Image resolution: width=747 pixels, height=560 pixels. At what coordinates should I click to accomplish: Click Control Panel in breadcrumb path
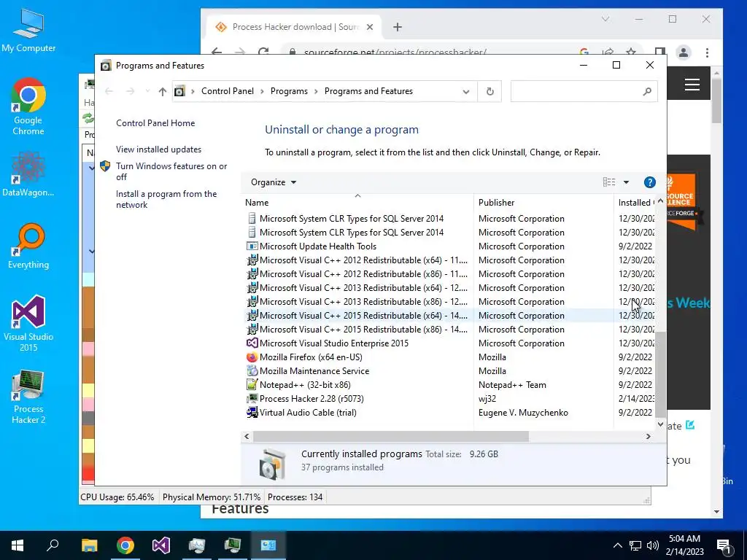[x=228, y=91]
